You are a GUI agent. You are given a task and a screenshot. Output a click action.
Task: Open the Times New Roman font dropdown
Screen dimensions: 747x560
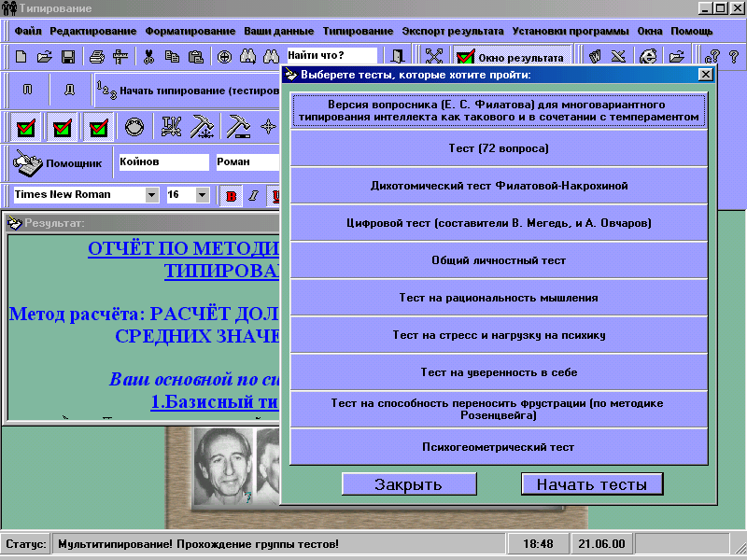coord(152,194)
